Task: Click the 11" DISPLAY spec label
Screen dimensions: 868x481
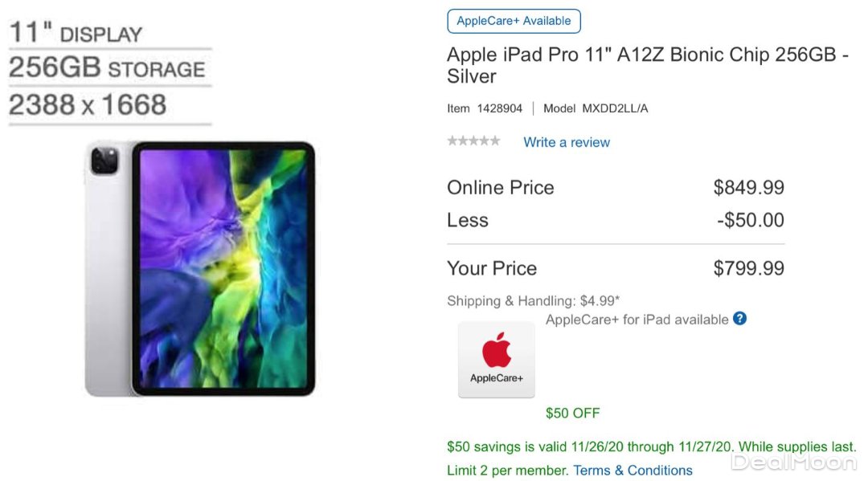Action: click(76, 33)
